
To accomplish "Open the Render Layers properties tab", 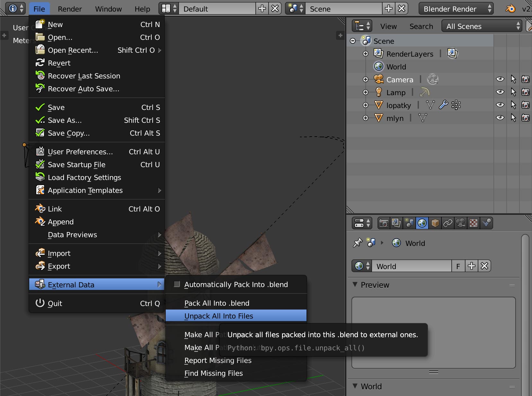I will pyautogui.click(x=396, y=223).
